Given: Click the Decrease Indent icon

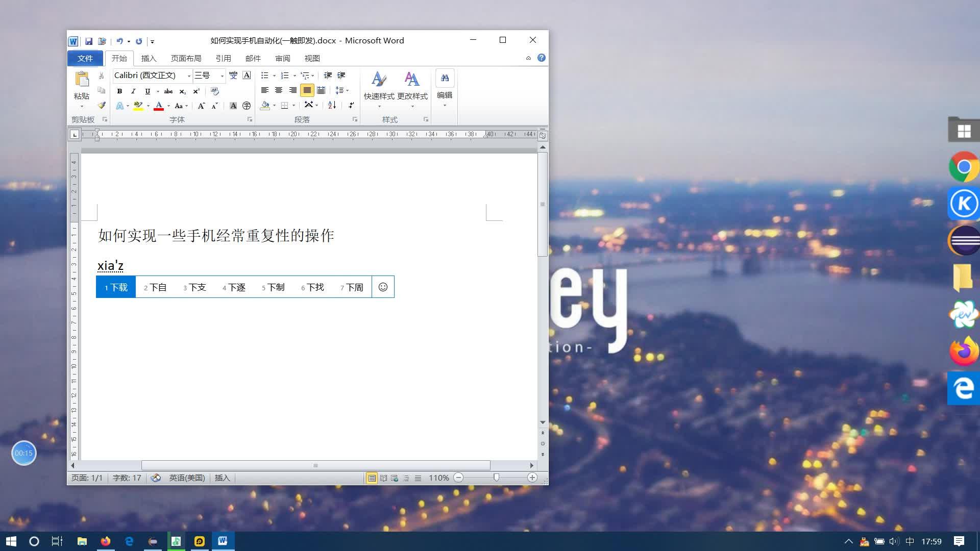Looking at the screenshot, I should (x=328, y=76).
